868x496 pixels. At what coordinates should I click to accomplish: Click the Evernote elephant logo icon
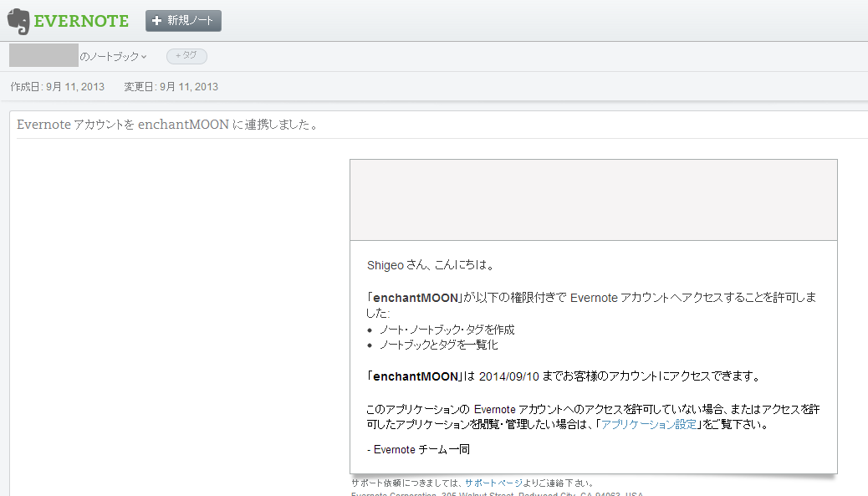click(x=18, y=21)
